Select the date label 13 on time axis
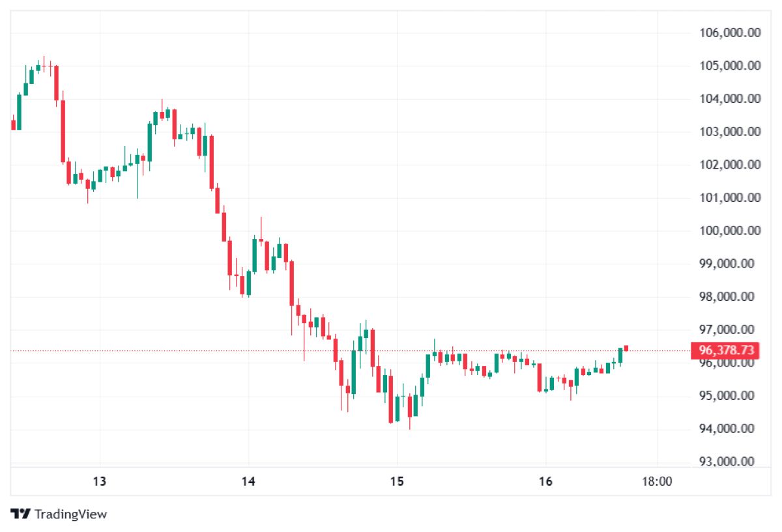The image size is (782, 532). point(100,482)
